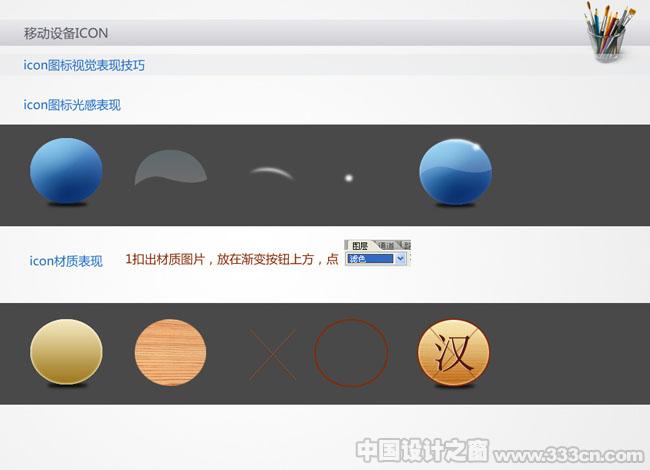
Task: Click the icon材质表现 heading
Action: [x=66, y=261]
